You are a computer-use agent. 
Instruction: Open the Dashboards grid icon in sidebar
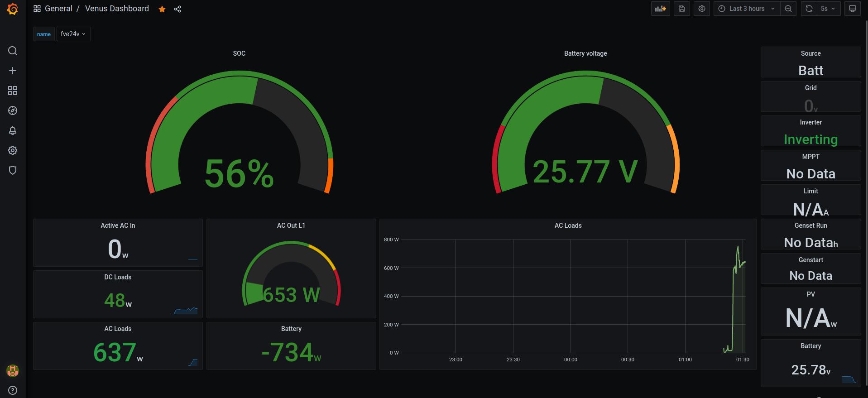pyautogui.click(x=13, y=91)
